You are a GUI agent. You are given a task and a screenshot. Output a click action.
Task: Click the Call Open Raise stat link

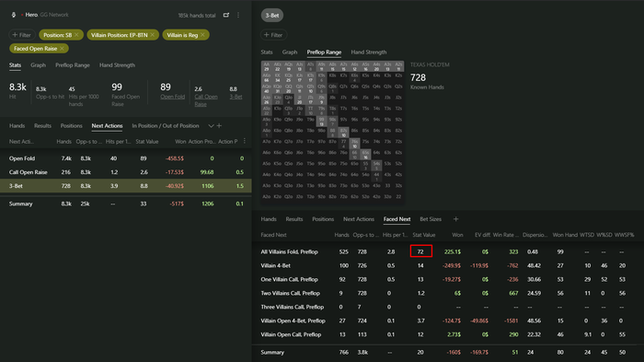206,100
